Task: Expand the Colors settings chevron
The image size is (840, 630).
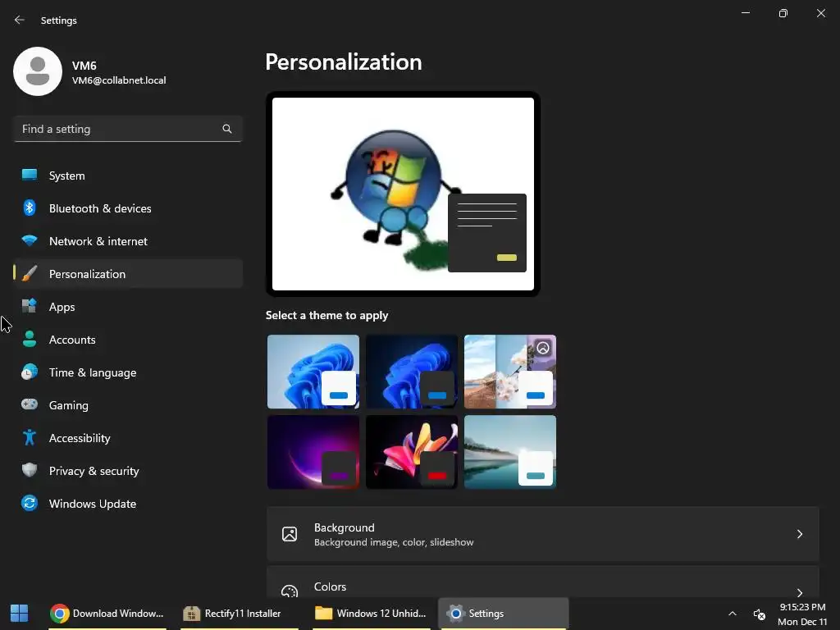Action: click(x=799, y=592)
